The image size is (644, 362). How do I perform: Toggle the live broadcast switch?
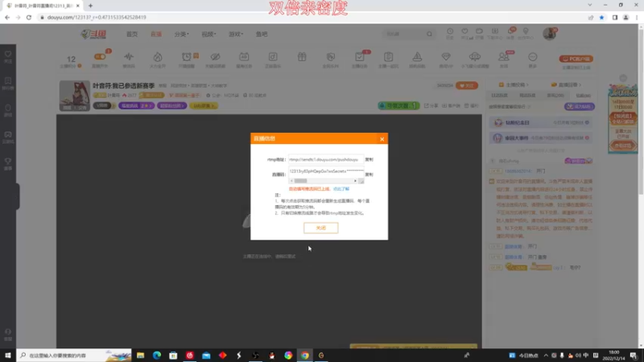click(x=99, y=56)
